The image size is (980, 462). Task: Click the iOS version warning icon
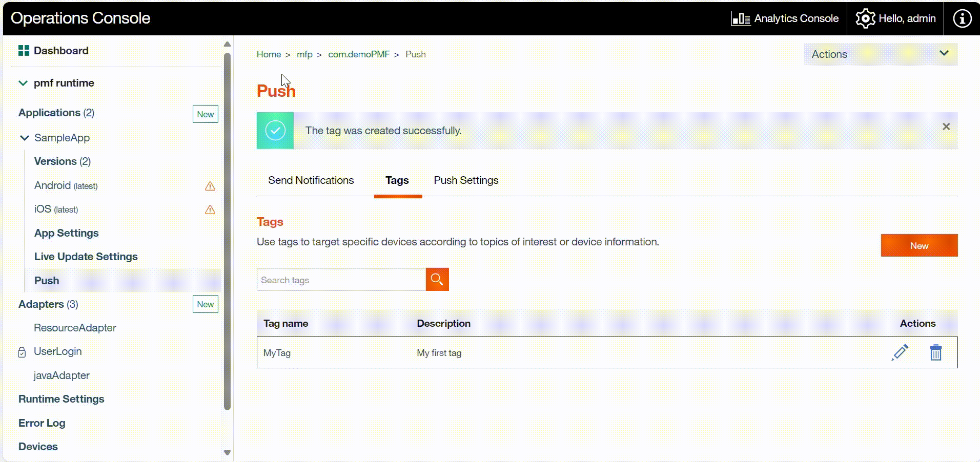pos(210,209)
